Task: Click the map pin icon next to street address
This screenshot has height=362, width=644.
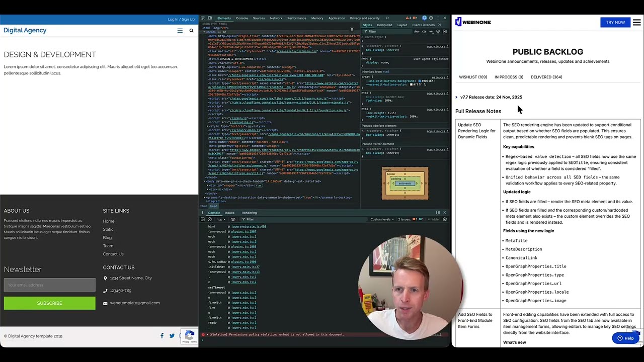Action: point(105,278)
